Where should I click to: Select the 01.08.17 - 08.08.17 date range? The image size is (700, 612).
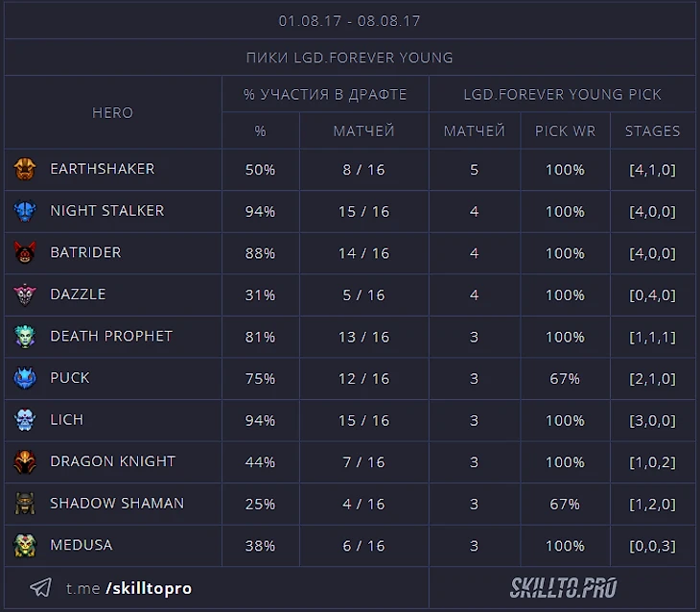click(349, 20)
